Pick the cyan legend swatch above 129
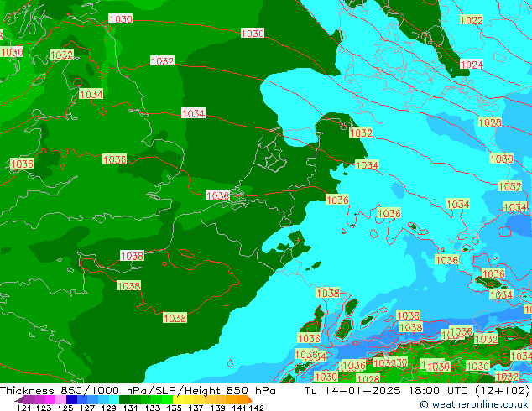Image resolution: width=532 pixels, height=411 pixels. pyautogui.click(x=114, y=400)
